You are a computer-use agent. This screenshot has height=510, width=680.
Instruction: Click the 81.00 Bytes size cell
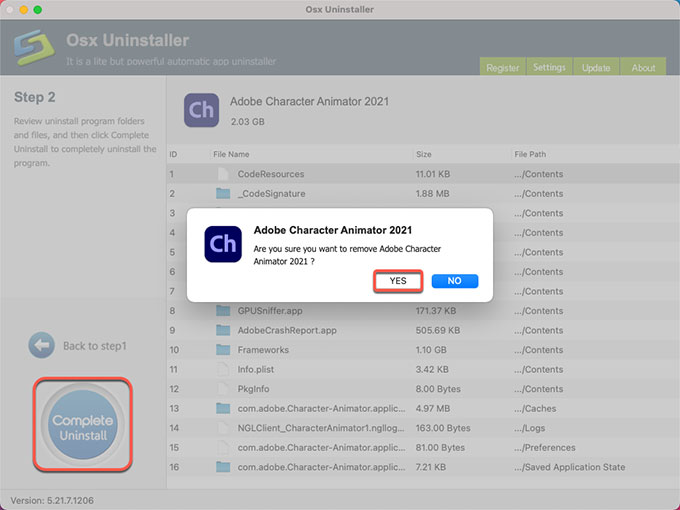440,447
